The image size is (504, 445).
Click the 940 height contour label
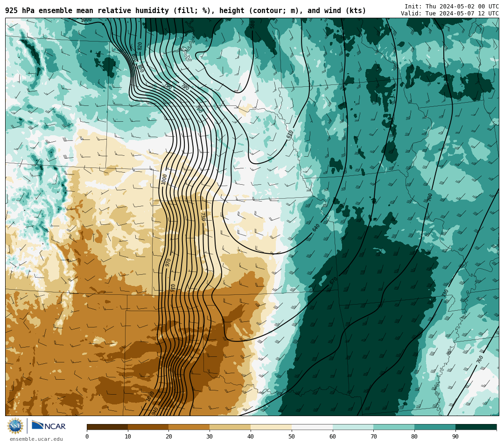click(154, 410)
